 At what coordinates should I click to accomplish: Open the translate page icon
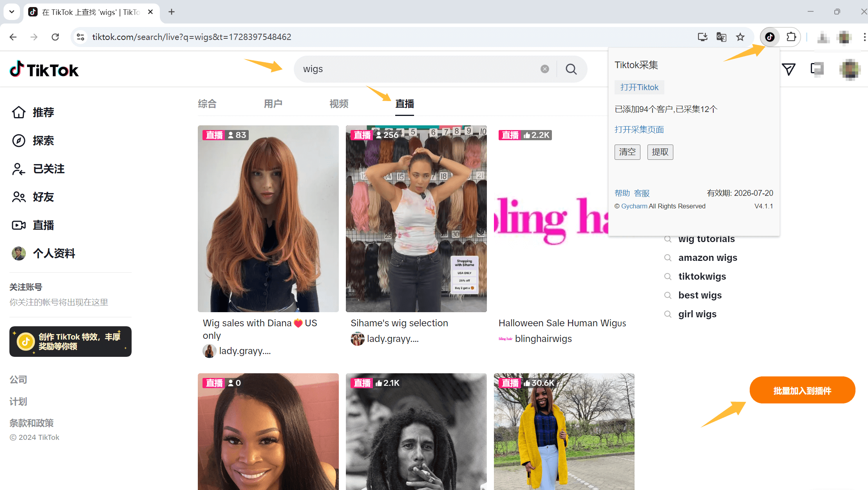click(721, 37)
